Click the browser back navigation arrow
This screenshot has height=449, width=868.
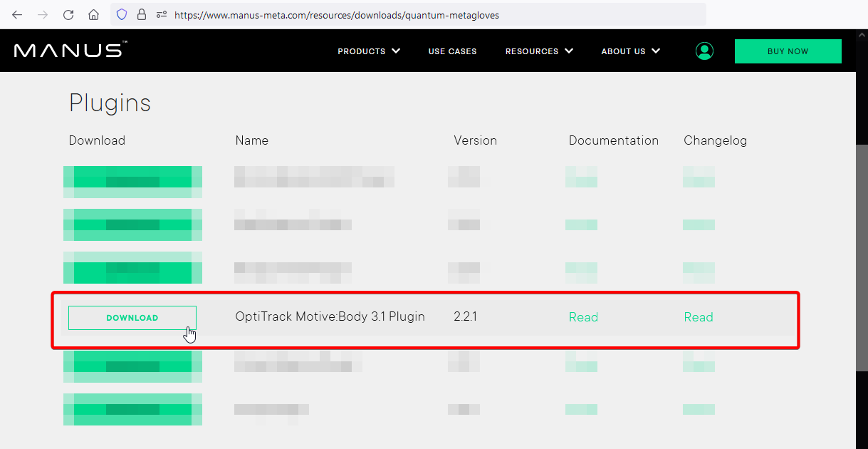16,14
